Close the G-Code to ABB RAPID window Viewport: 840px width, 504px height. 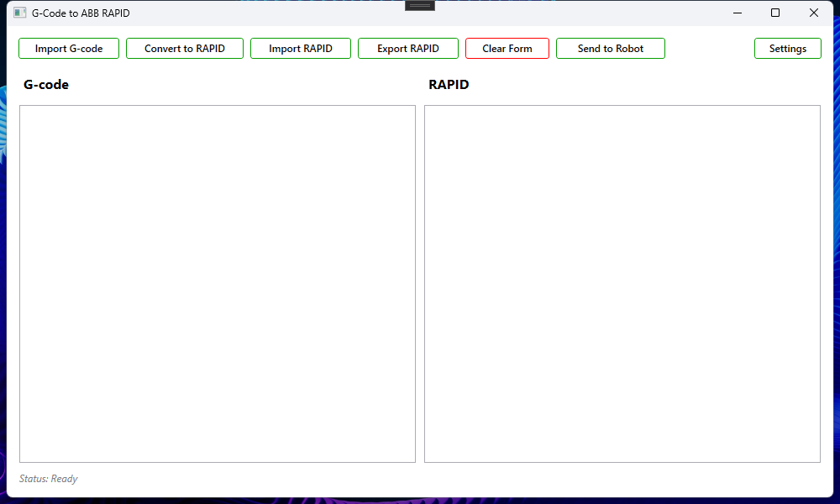tap(813, 13)
